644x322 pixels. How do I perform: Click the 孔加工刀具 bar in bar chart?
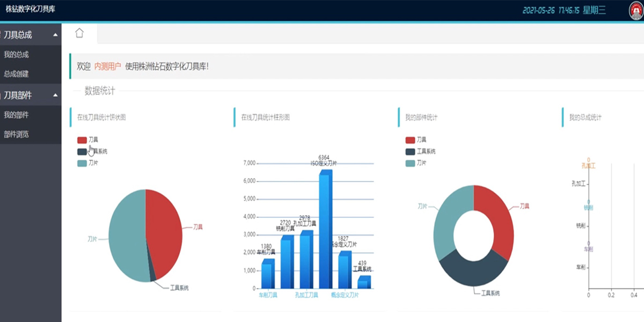pyautogui.click(x=306, y=260)
